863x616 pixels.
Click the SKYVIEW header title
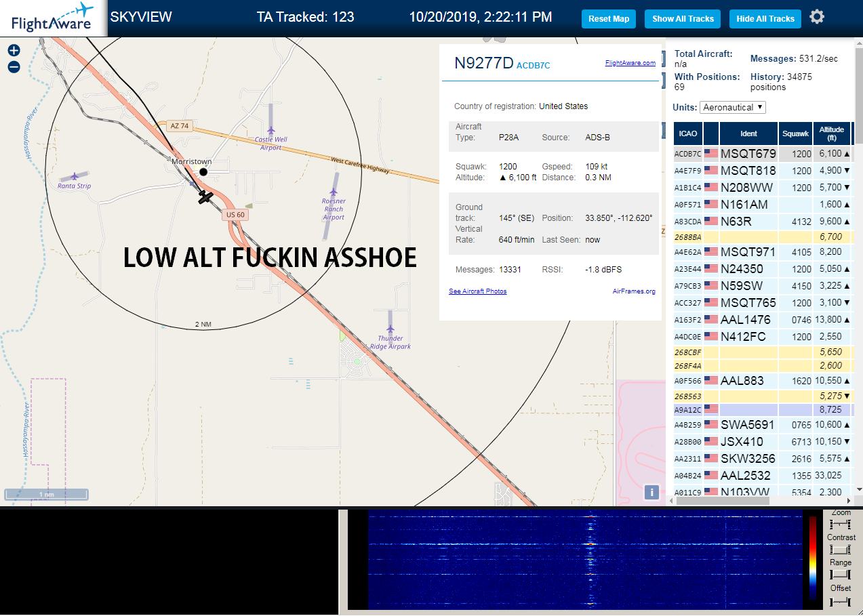(x=141, y=17)
